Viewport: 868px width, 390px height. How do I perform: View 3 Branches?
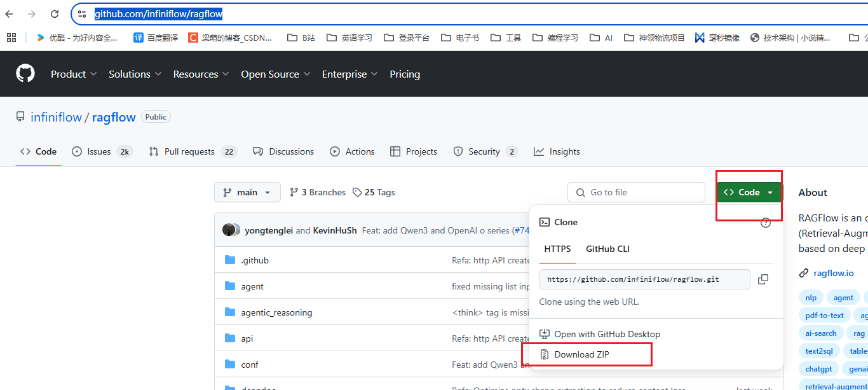pos(318,192)
